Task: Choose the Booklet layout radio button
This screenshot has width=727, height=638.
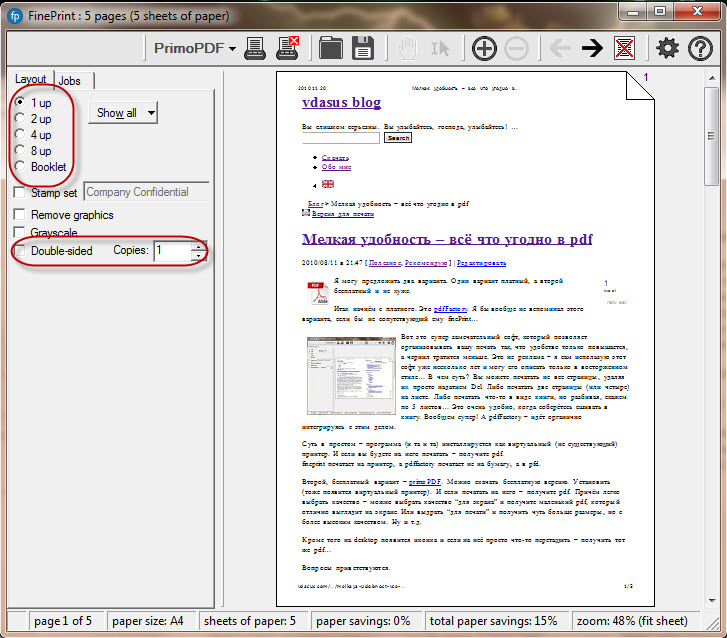Action: pos(22,167)
